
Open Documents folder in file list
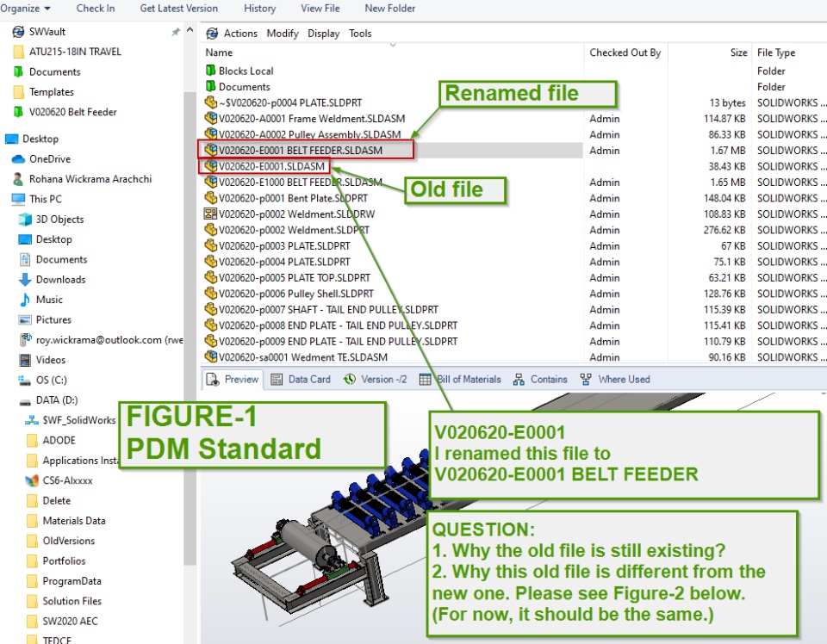(238, 86)
